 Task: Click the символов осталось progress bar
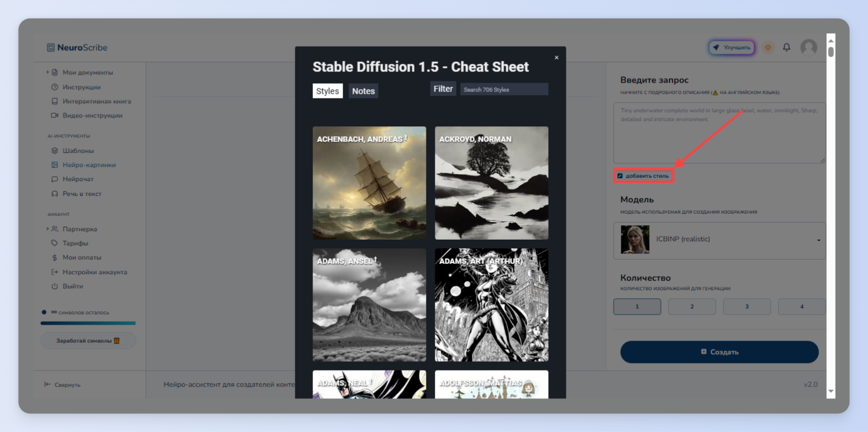[88, 323]
